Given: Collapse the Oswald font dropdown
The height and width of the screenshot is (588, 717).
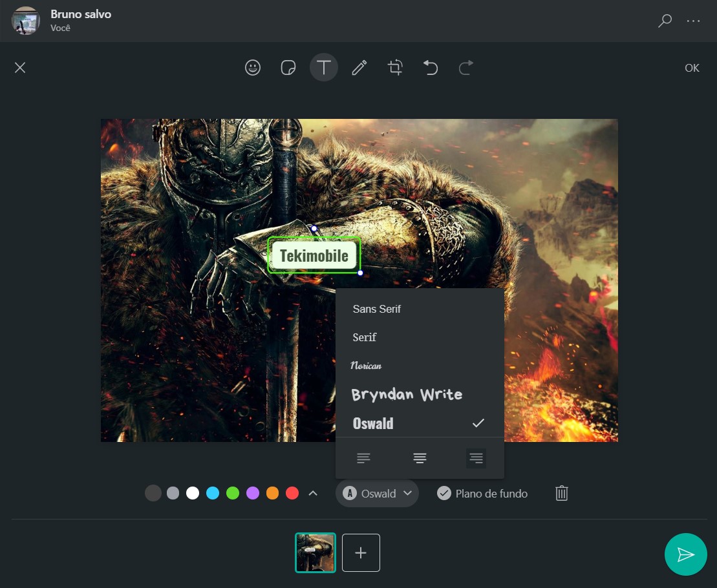Looking at the screenshot, I should point(377,494).
